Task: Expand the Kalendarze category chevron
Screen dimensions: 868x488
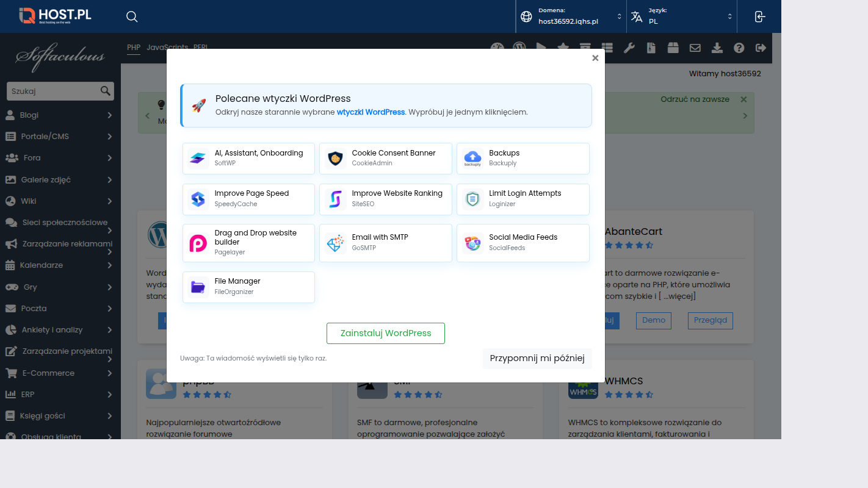Action: (110, 265)
